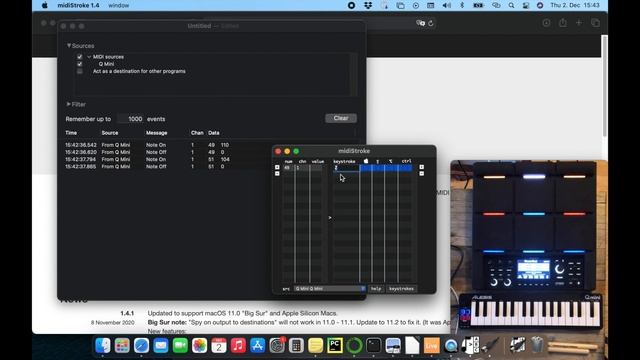The height and width of the screenshot is (360, 640).
Task: Click the Time column header
Action: coord(71,133)
